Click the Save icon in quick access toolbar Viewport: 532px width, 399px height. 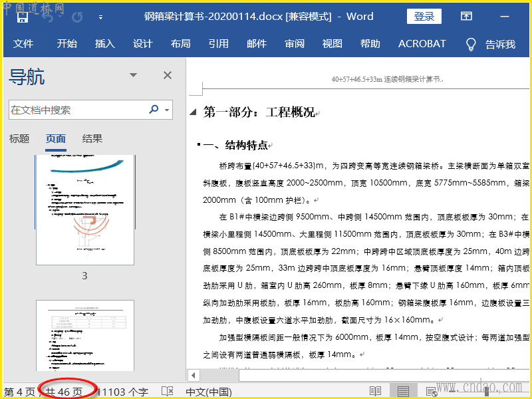coord(22,17)
